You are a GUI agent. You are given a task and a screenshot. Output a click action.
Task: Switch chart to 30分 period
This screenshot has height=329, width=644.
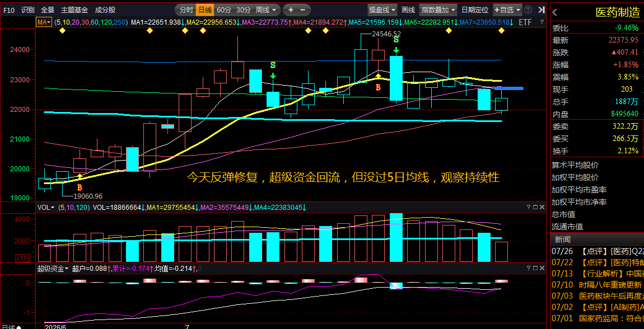click(244, 10)
